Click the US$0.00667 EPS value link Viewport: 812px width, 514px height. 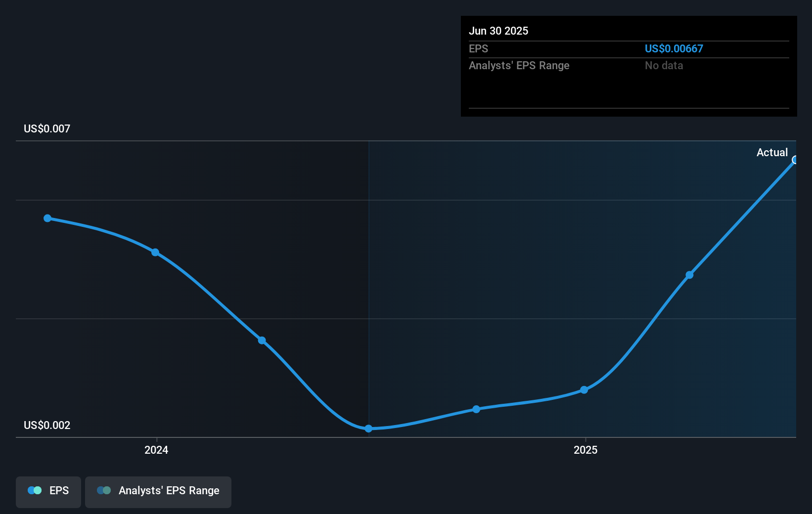coord(674,48)
